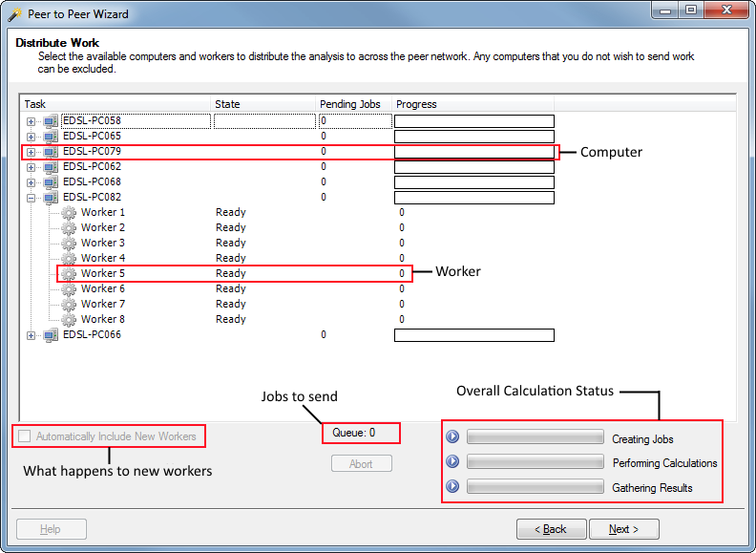This screenshot has height=553, width=756.
Task: Go to previous step with Back
Action: [551, 529]
